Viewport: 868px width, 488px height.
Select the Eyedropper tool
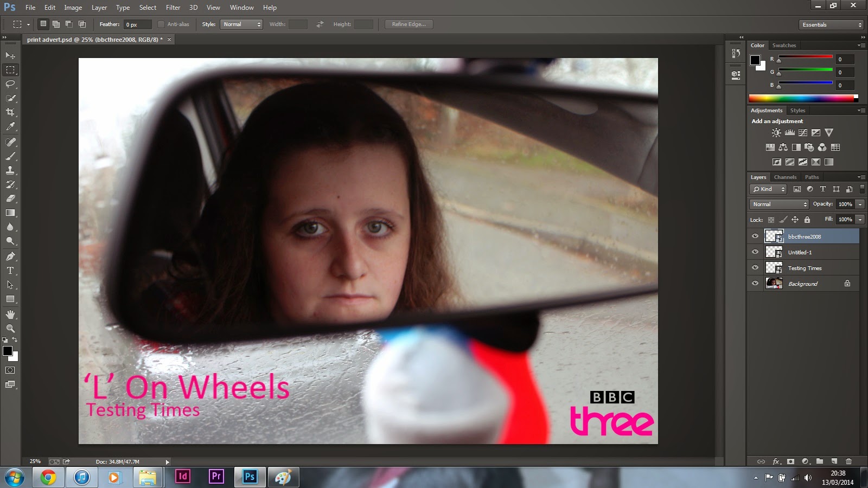(x=10, y=126)
